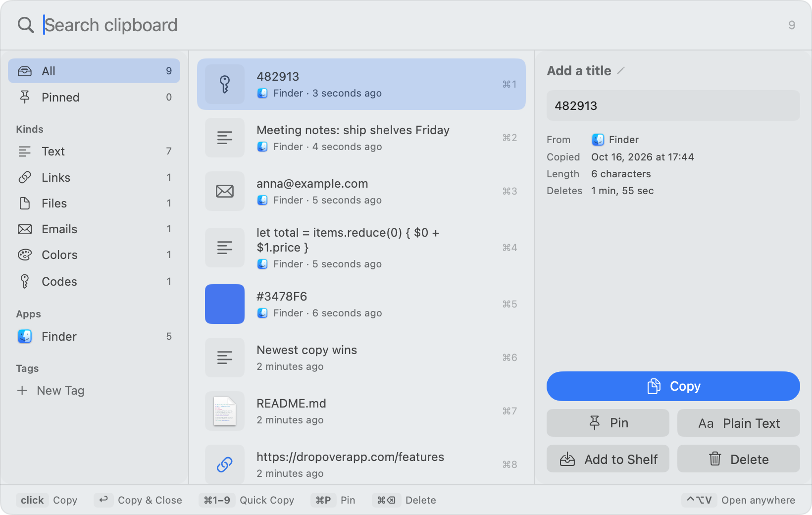Click the ⌘1–9 Quick Copy footer hint

click(247, 500)
